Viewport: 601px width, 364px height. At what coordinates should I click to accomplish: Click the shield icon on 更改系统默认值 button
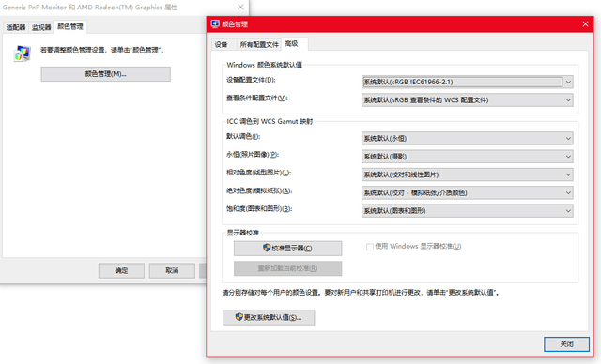pyautogui.click(x=239, y=317)
